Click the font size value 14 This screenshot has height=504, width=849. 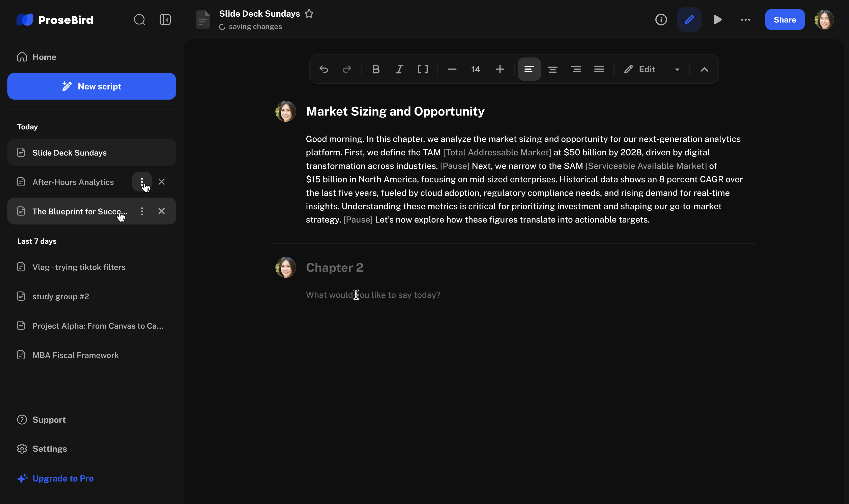point(476,69)
